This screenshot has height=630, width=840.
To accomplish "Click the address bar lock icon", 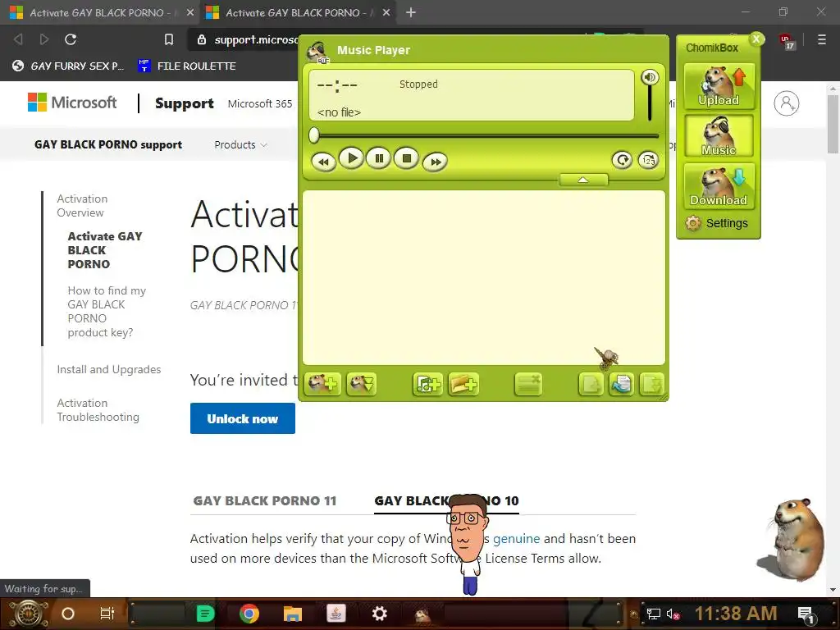I will [202, 39].
